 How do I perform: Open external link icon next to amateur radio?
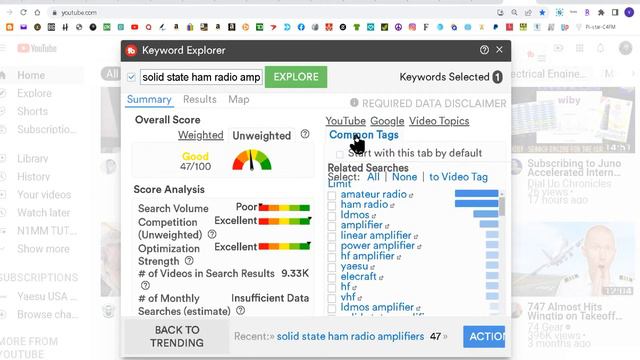pyautogui.click(x=411, y=196)
